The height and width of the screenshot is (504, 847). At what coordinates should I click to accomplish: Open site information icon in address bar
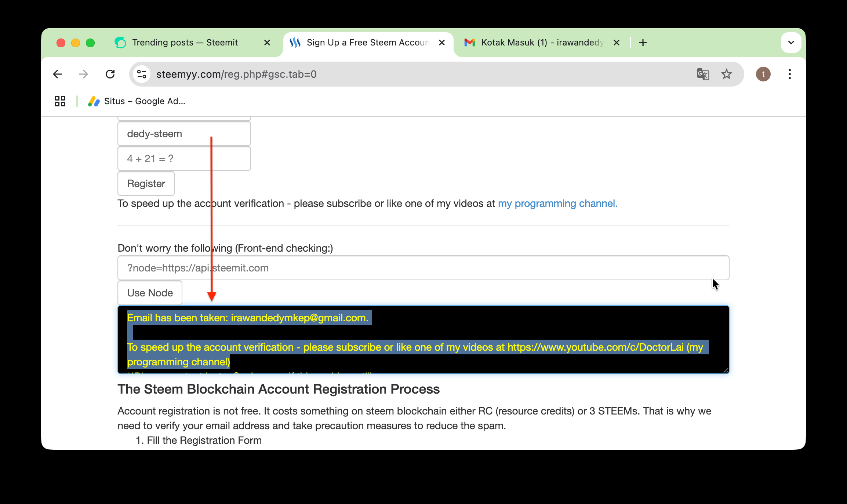(x=142, y=74)
